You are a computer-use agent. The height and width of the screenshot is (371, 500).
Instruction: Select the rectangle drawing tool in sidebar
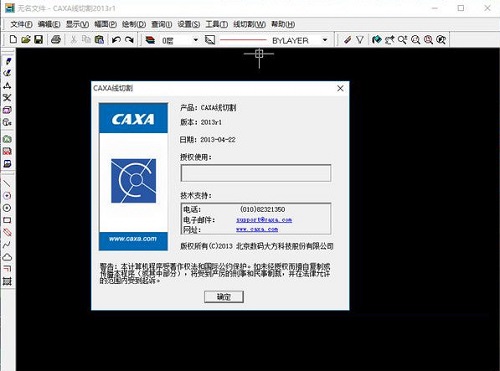pyautogui.click(x=7, y=220)
